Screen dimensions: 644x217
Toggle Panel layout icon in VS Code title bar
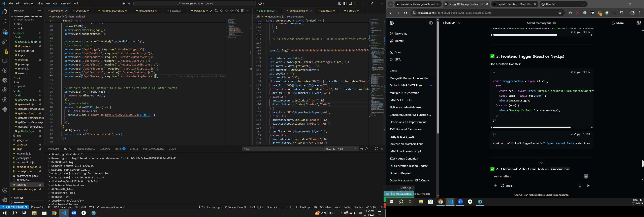click(350, 3)
